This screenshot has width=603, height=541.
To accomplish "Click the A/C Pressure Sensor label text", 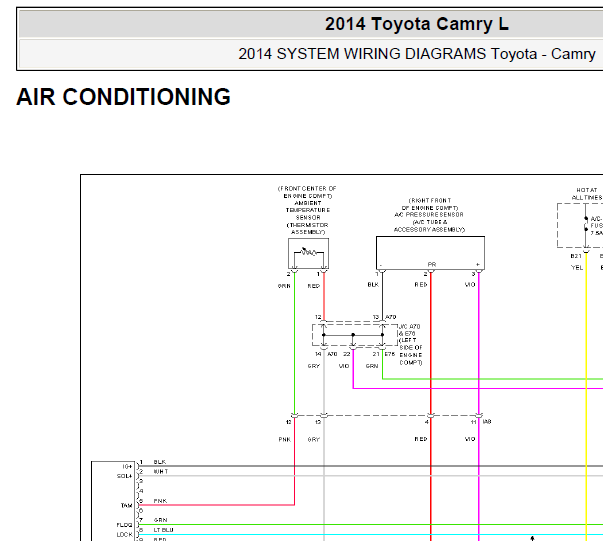I will click(x=429, y=215).
